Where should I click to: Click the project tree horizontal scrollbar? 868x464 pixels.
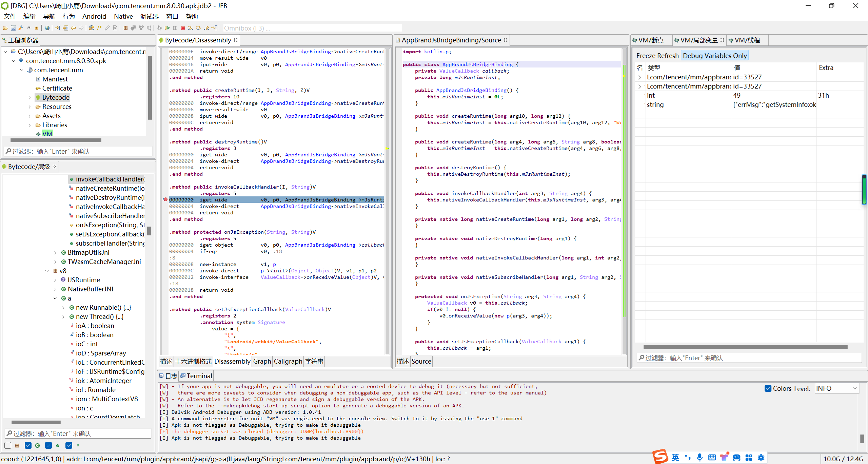click(x=56, y=140)
